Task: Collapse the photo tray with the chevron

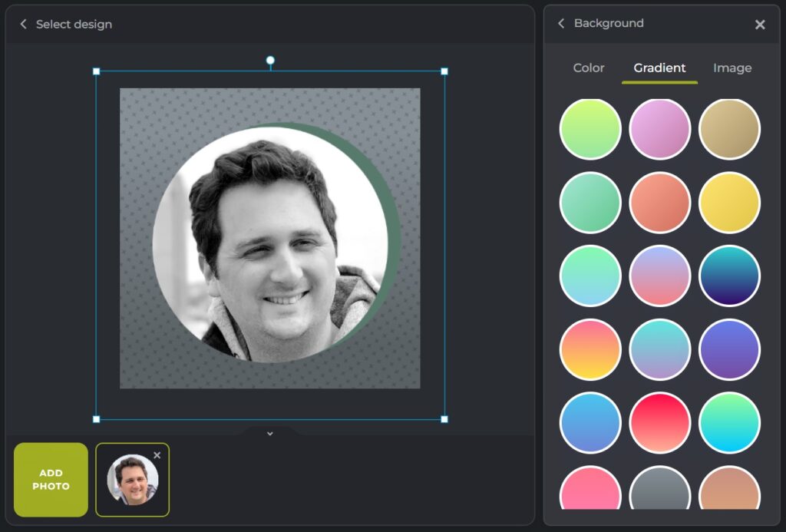Action: (270, 434)
